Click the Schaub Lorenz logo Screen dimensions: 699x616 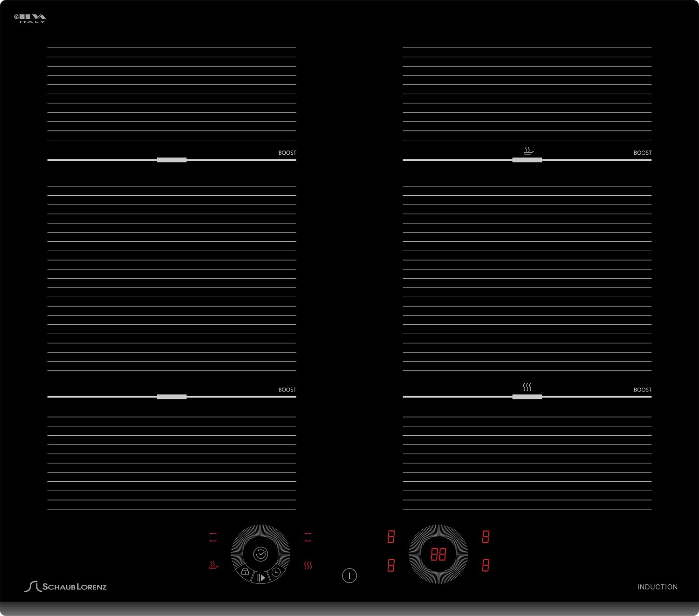point(66,587)
